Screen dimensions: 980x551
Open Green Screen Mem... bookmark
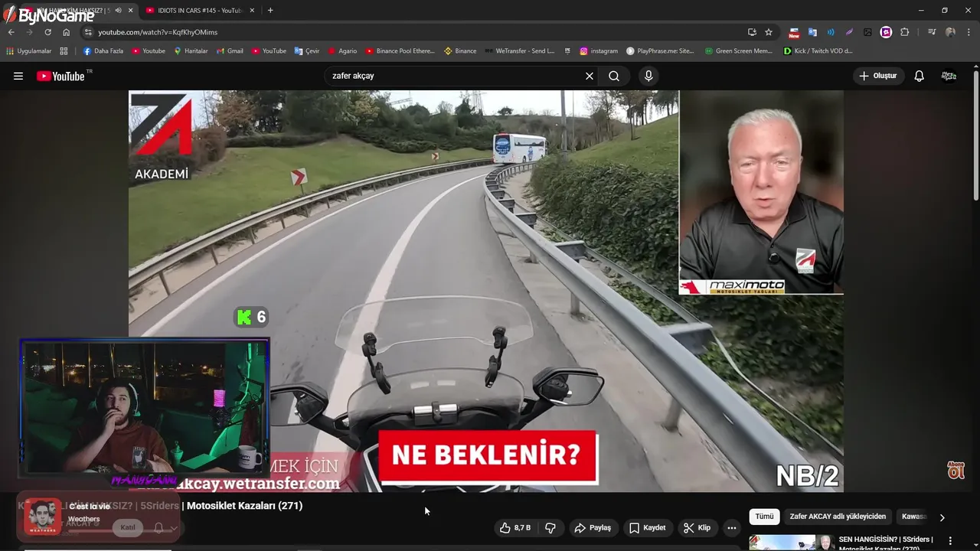pyautogui.click(x=739, y=51)
